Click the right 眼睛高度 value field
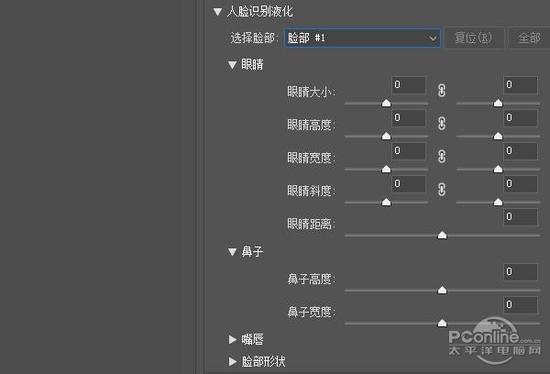Image resolution: width=550 pixels, height=374 pixels. [x=521, y=118]
